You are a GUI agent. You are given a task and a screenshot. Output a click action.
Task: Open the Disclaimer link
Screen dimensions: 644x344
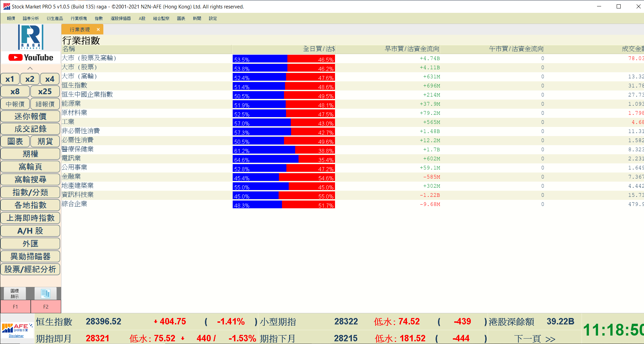[16, 336]
